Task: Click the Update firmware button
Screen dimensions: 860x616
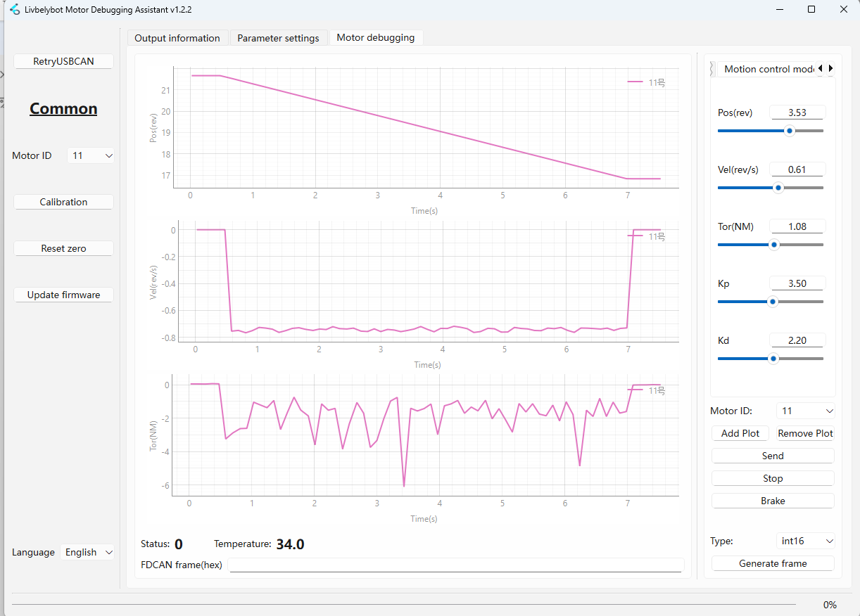Action: point(63,295)
